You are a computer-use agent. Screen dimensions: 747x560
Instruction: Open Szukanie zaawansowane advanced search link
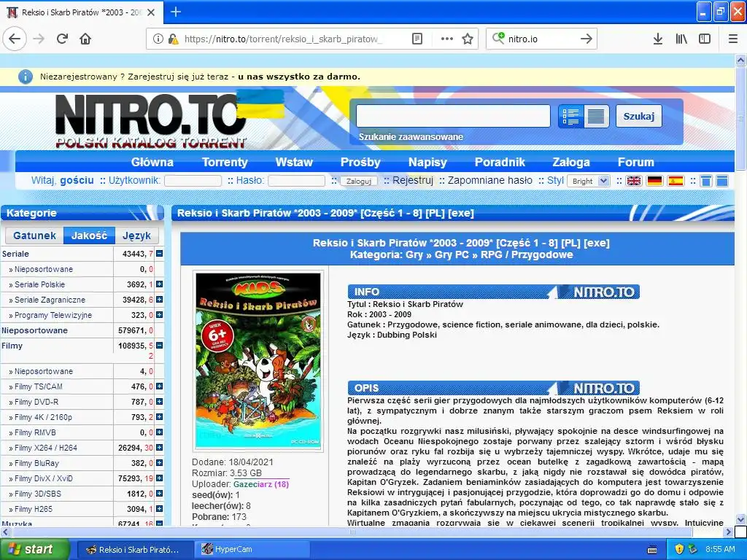[411, 136]
